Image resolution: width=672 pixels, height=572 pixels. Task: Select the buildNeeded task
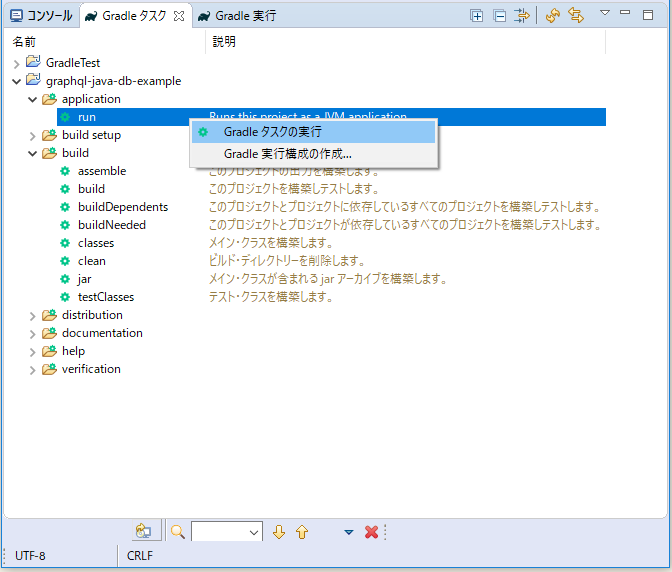point(112,225)
